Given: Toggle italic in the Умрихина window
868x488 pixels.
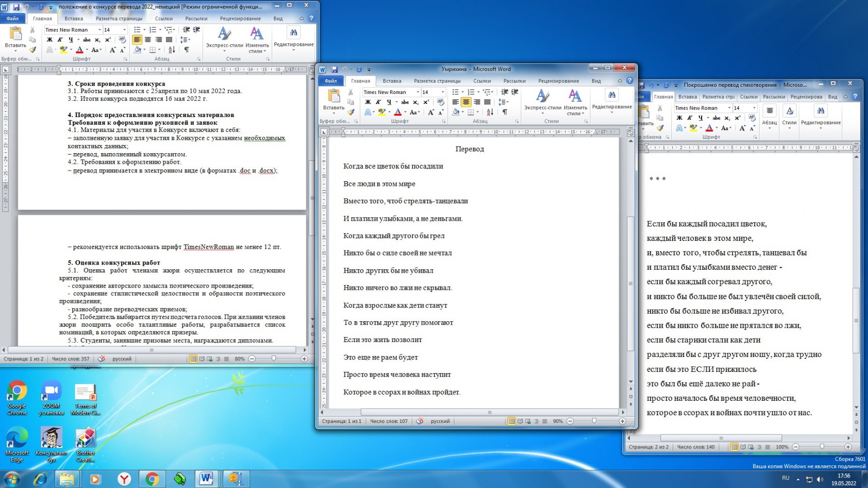Looking at the screenshot, I should [378, 102].
